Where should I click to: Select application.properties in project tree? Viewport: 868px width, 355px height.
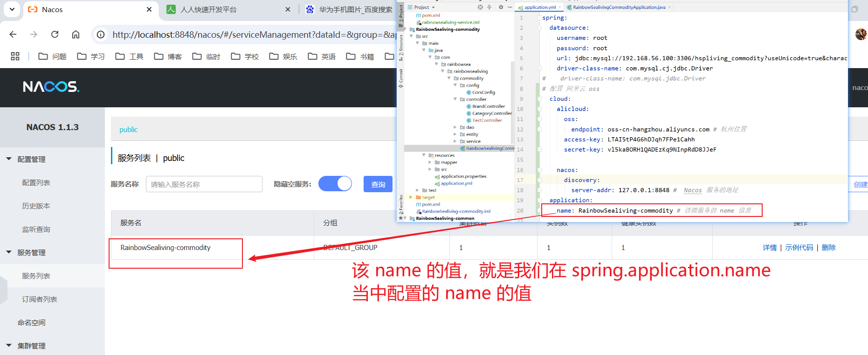461,176
